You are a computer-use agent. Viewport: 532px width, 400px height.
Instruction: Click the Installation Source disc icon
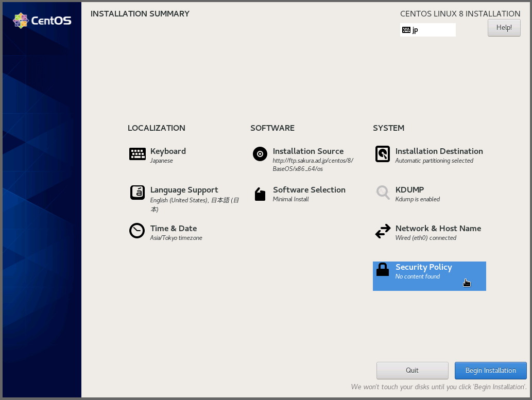click(x=260, y=154)
